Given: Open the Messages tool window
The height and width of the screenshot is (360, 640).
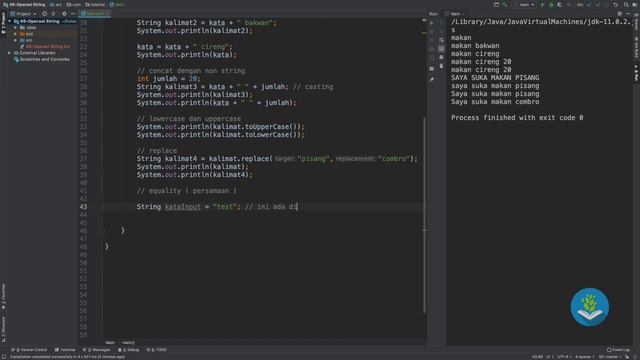Looking at the screenshot, I should click(97, 350).
